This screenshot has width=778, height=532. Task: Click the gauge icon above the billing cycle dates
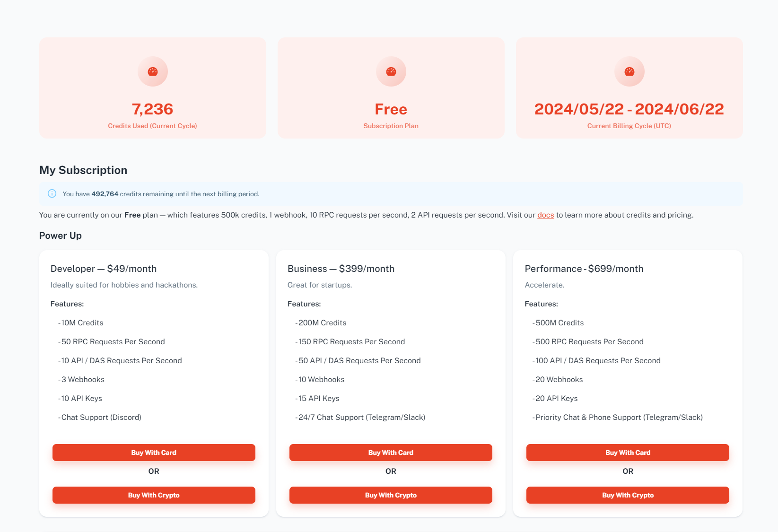(x=629, y=71)
